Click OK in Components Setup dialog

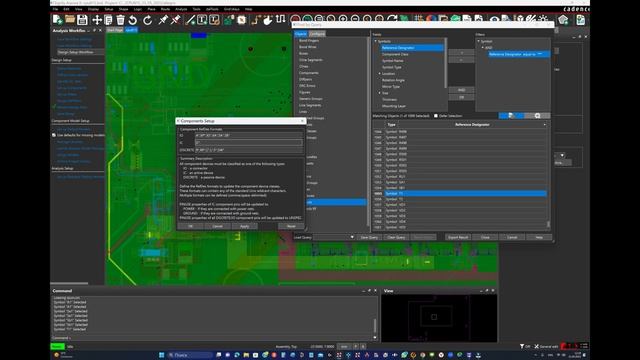(x=190, y=226)
